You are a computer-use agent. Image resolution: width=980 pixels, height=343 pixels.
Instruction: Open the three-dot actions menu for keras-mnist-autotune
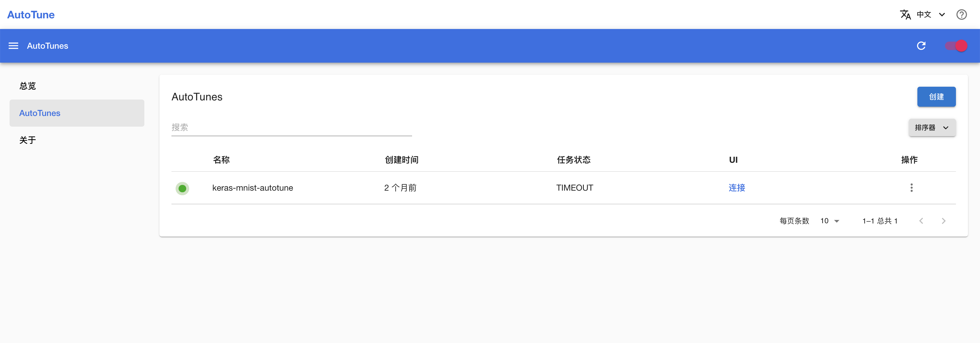(x=911, y=188)
